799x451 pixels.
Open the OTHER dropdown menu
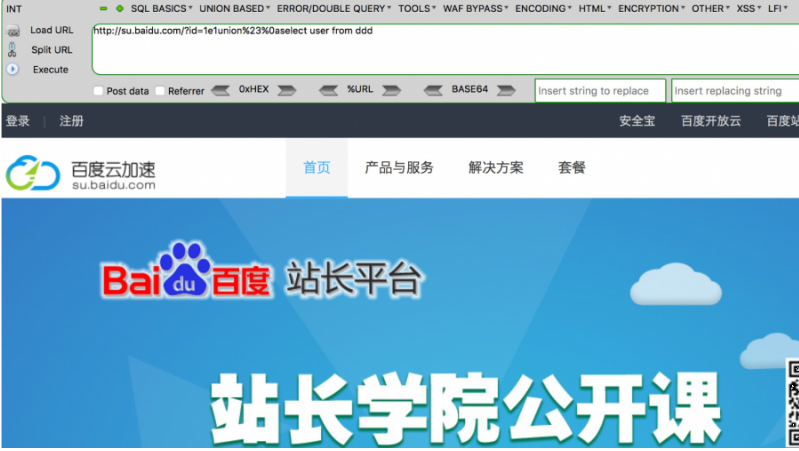[710, 9]
